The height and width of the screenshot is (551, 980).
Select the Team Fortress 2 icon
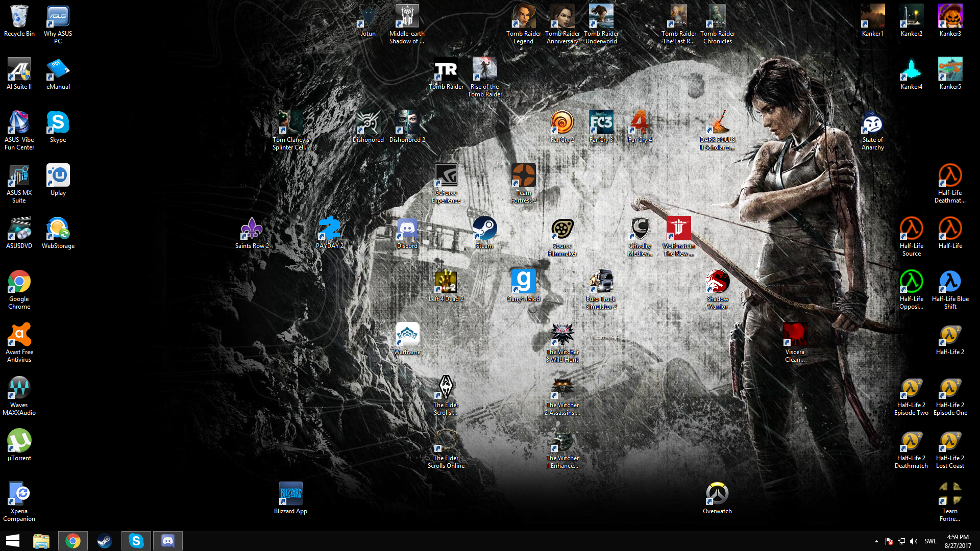point(523,176)
